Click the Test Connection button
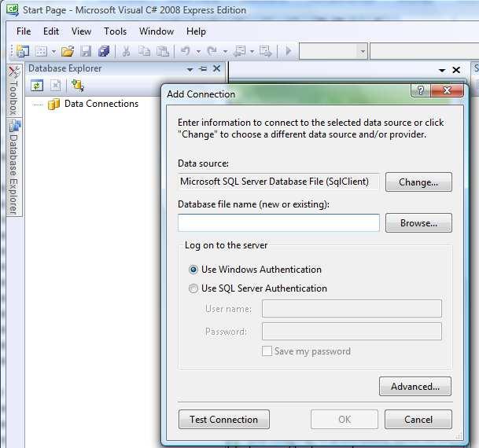This screenshot has width=479, height=448. (x=224, y=420)
